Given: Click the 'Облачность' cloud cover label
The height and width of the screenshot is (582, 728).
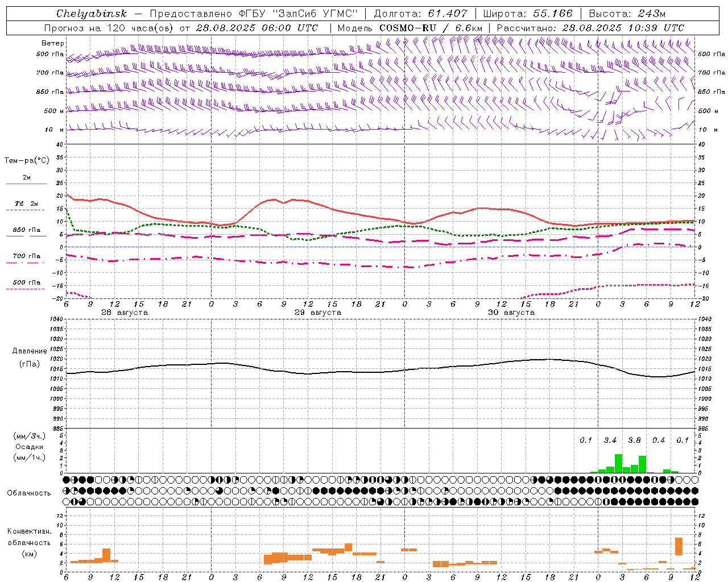Looking at the screenshot, I should [29, 493].
